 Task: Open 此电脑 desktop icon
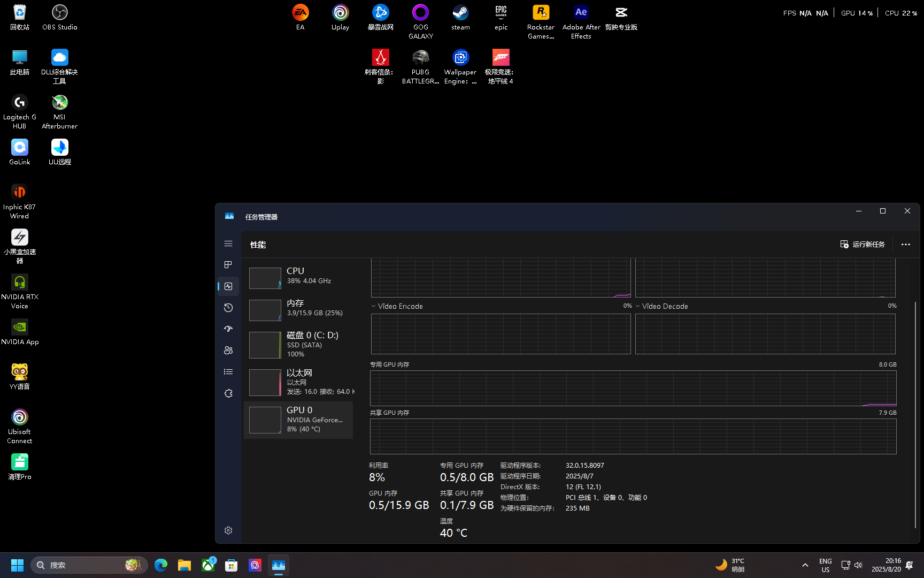click(x=20, y=62)
